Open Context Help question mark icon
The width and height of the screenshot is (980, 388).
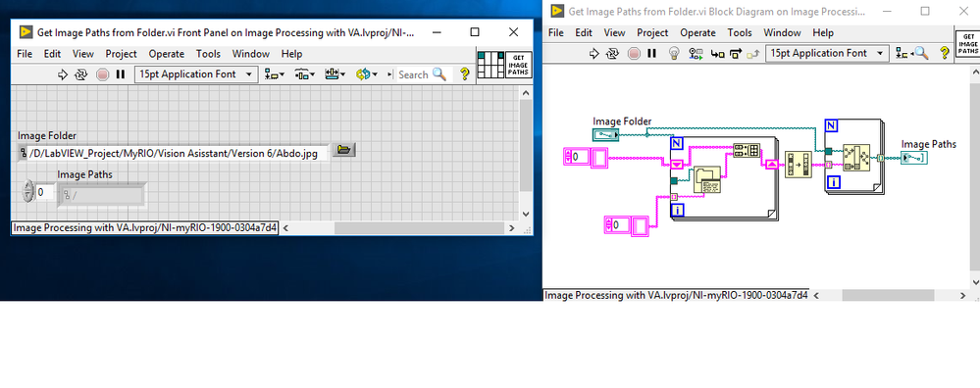coord(464,74)
